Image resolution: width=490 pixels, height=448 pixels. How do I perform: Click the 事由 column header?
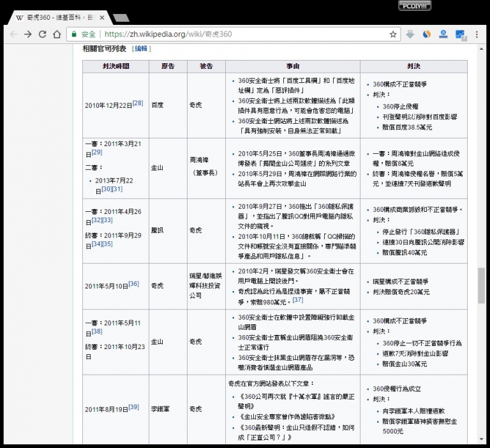pyautogui.click(x=293, y=66)
